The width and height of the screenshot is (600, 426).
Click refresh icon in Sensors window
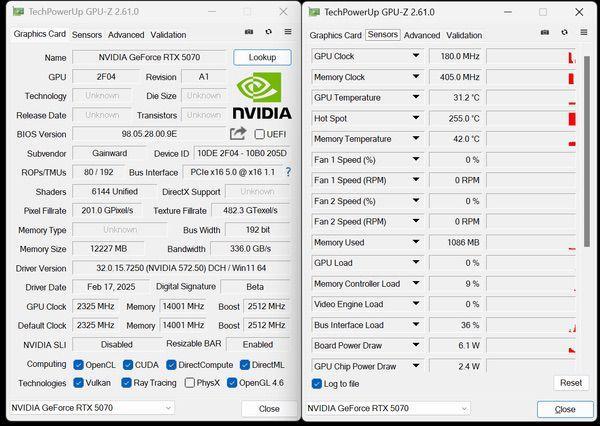point(564,32)
